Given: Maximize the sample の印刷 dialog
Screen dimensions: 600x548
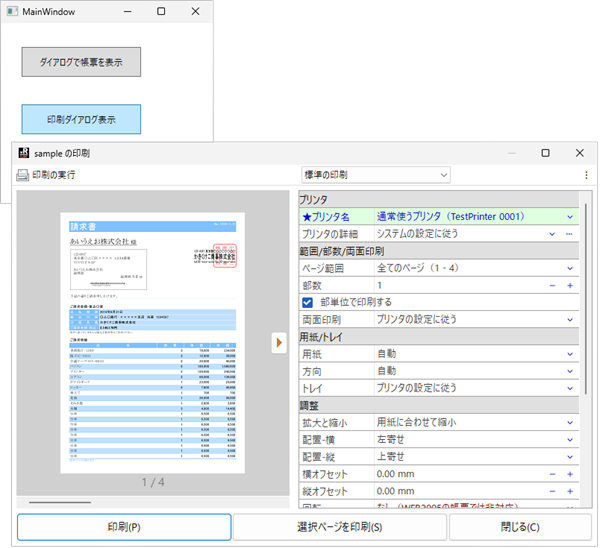Looking at the screenshot, I should click(x=546, y=153).
